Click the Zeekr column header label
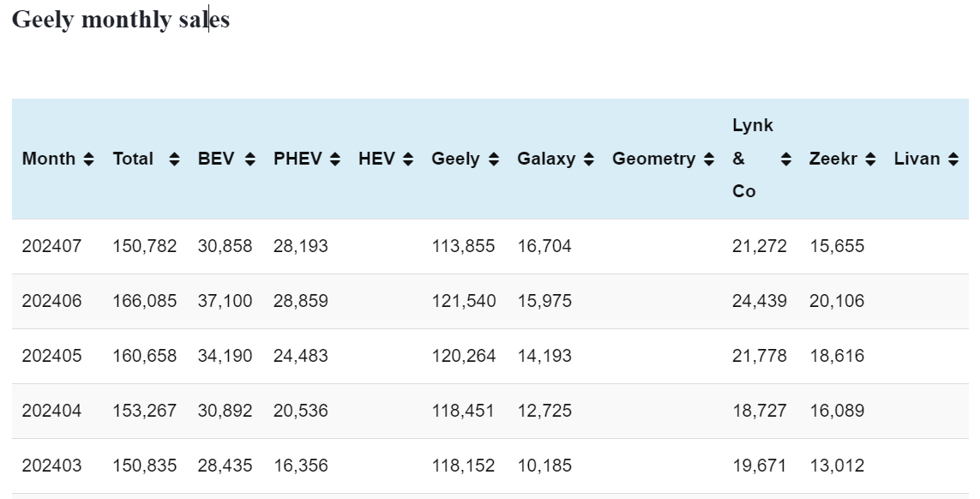 pos(833,159)
